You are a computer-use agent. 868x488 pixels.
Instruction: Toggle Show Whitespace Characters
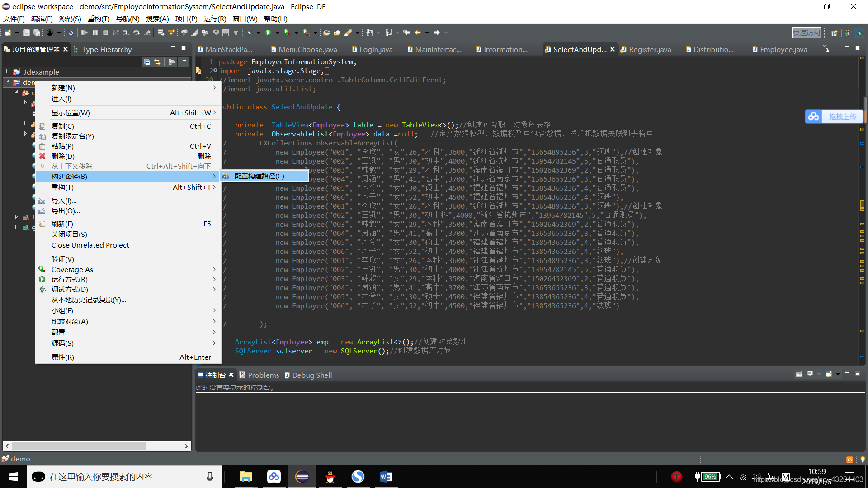coord(236,33)
